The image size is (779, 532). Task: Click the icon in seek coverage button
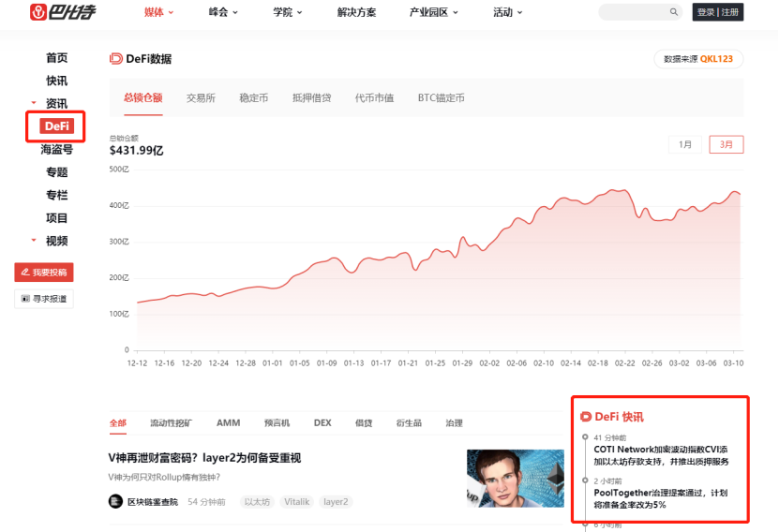coord(25,299)
